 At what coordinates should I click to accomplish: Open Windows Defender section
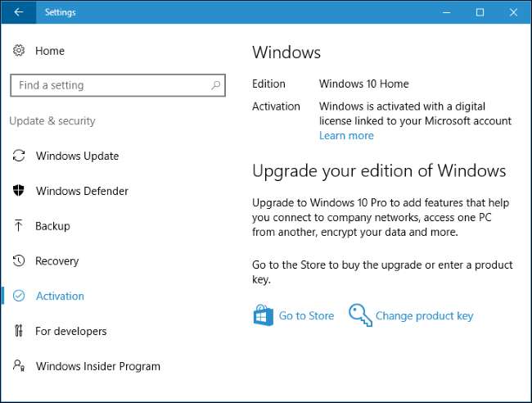82,191
